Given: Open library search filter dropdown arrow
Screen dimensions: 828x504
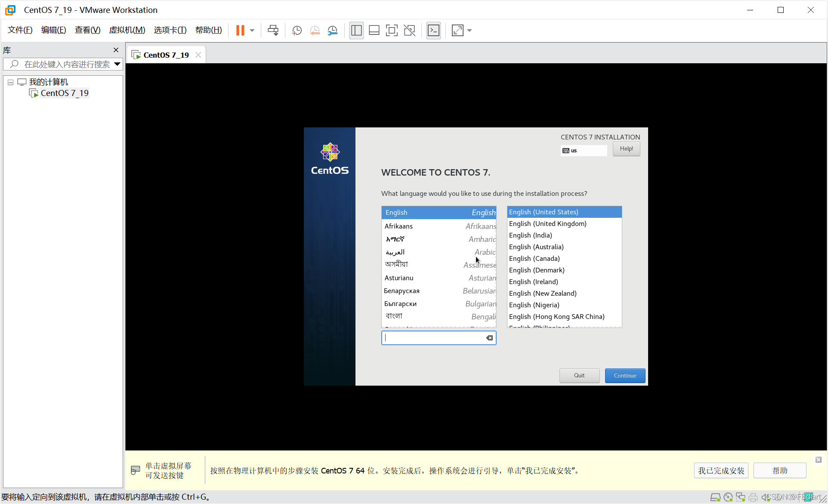Looking at the screenshot, I should [x=117, y=64].
